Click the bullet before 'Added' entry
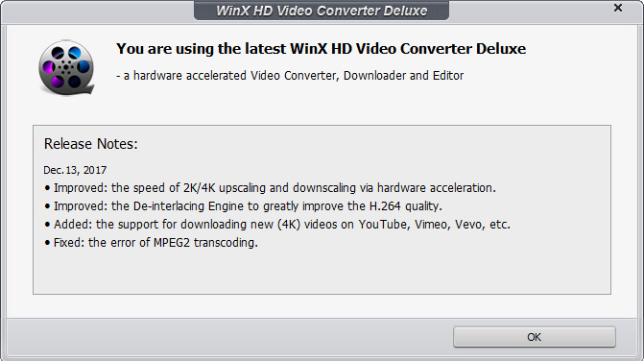The width and height of the screenshot is (644, 361). [x=47, y=225]
